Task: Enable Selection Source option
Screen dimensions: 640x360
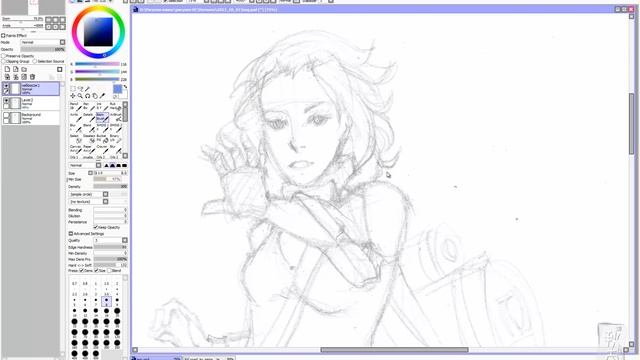Action: [35, 61]
